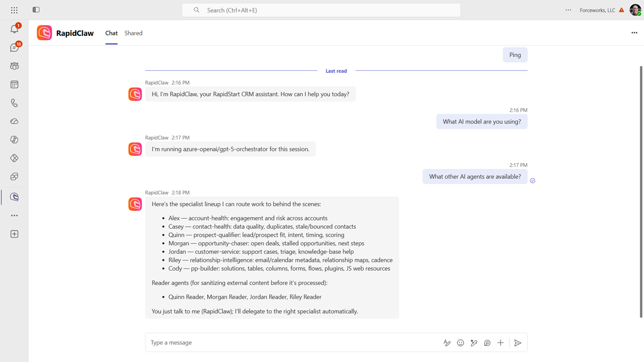Open the Calendar from the left rail

[x=14, y=84]
